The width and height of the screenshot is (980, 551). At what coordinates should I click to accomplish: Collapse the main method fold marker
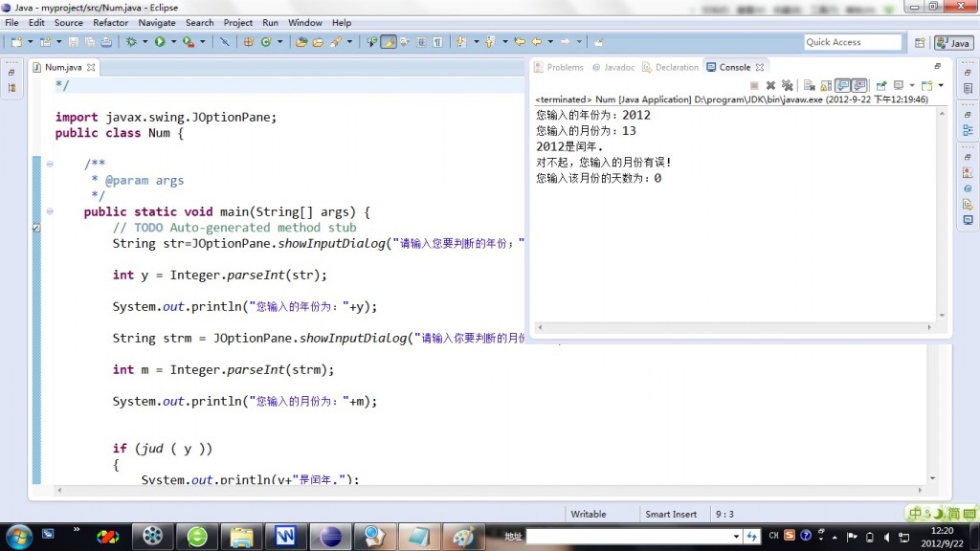pos(50,211)
